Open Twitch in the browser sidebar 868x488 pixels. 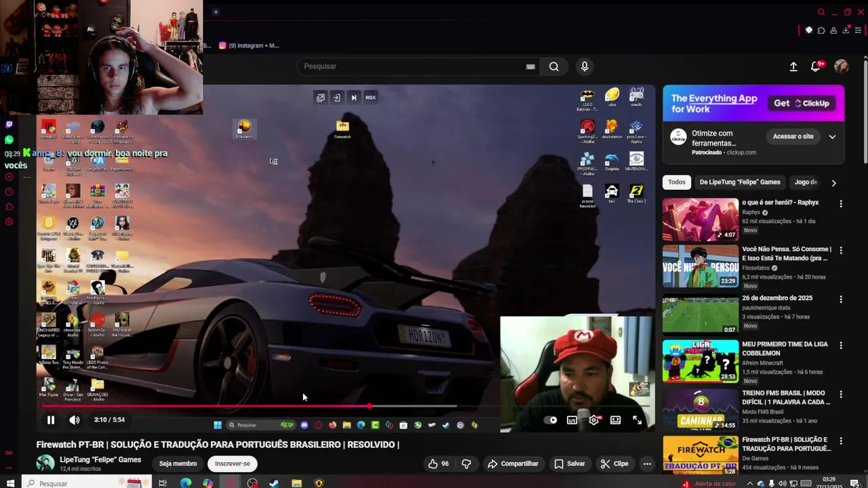pyautogui.click(x=9, y=125)
